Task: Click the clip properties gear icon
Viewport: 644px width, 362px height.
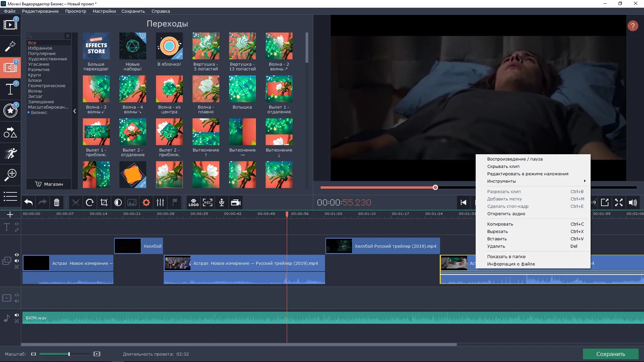Action: [146, 202]
